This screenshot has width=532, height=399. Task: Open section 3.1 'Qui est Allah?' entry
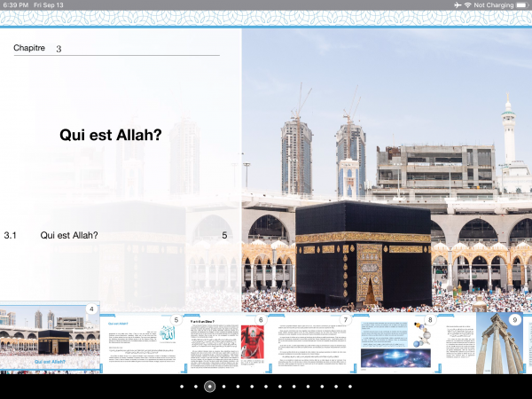[x=69, y=236]
